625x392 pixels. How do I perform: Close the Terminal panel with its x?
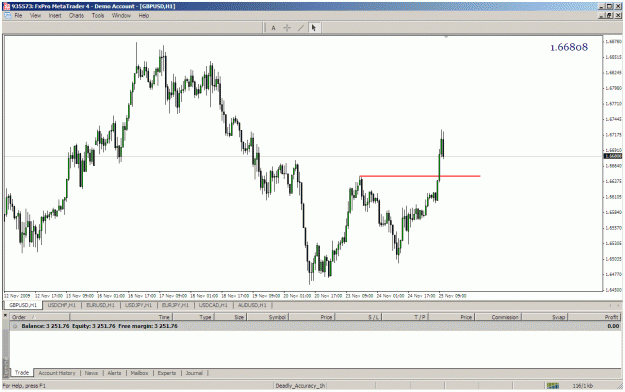(6, 315)
